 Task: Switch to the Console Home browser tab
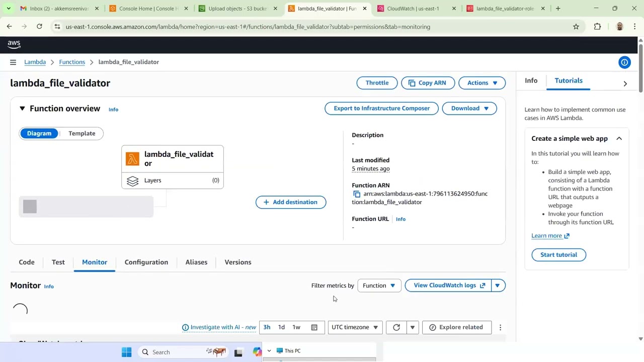tap(148, 9)
